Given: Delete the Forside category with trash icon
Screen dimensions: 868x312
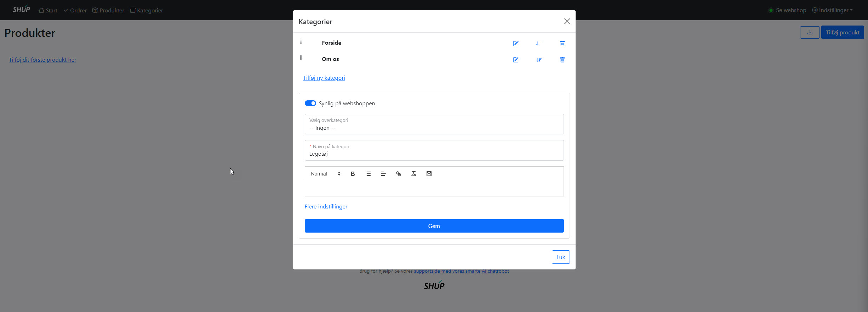Looking at the screenshot, I should pyautogui.click(x=562, y=44).
